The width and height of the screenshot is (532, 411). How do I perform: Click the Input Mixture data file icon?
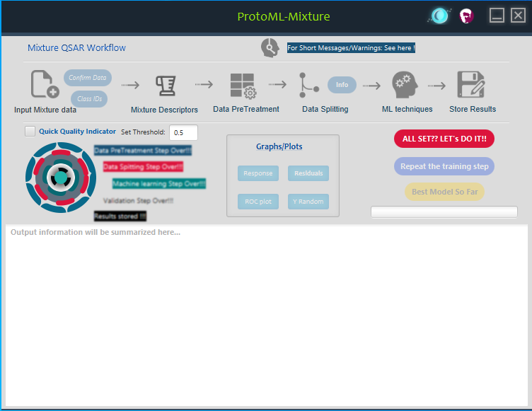(x=44, y=85)
